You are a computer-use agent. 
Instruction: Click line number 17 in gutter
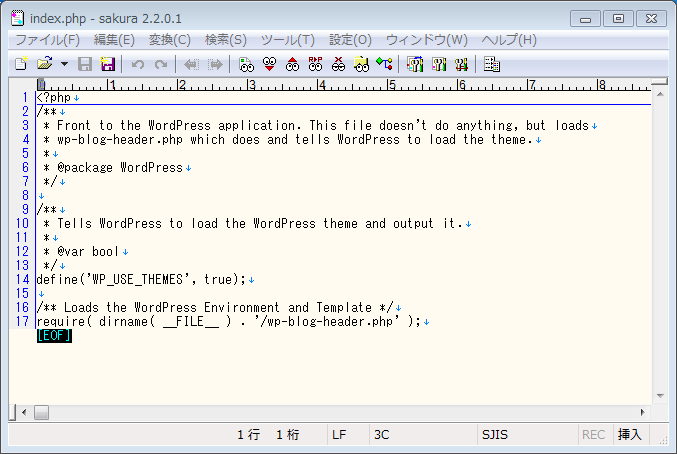pyautogui.click(x=22, y=322)
